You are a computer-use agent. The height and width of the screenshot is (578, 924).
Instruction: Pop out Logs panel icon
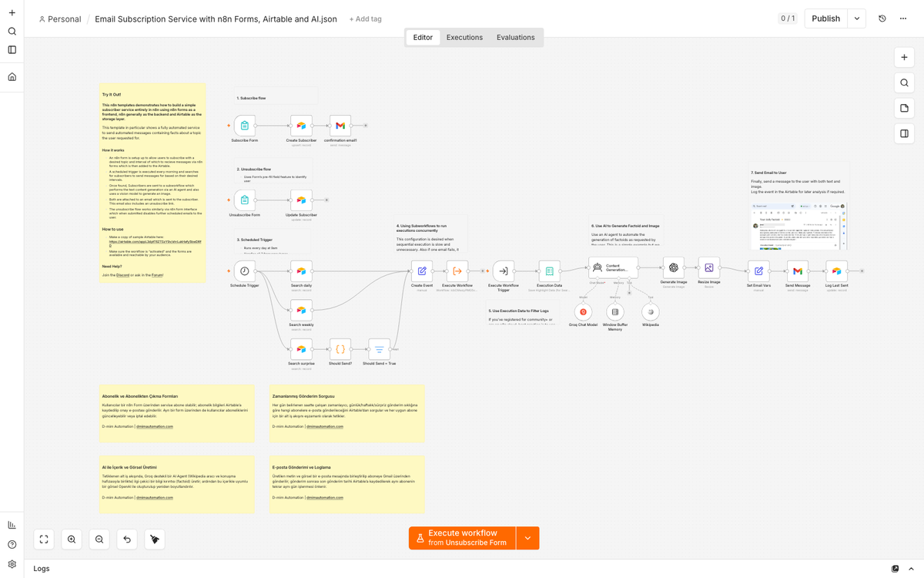[895, 569]
